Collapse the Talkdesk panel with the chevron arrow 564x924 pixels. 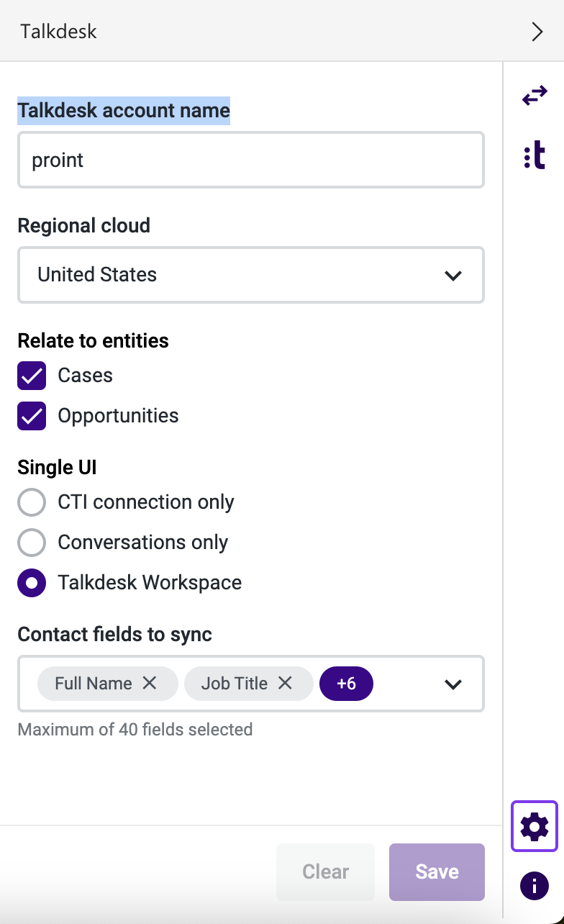537,32
